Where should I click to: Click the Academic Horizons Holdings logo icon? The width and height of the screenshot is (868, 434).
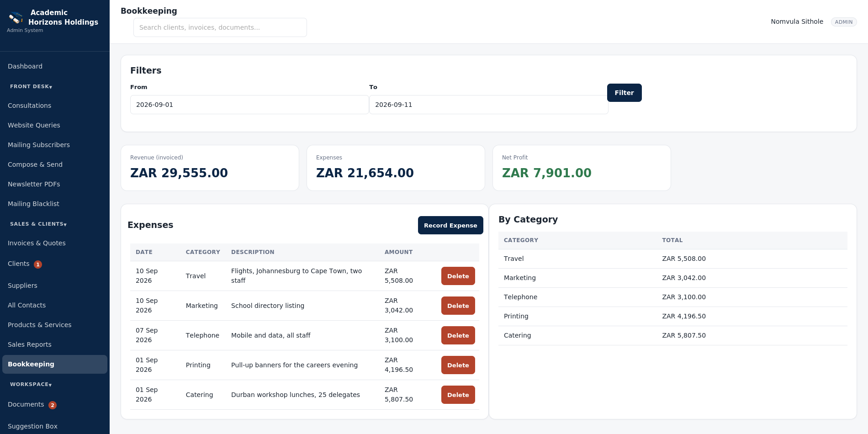pyautogui.click(x=16, y=18)
